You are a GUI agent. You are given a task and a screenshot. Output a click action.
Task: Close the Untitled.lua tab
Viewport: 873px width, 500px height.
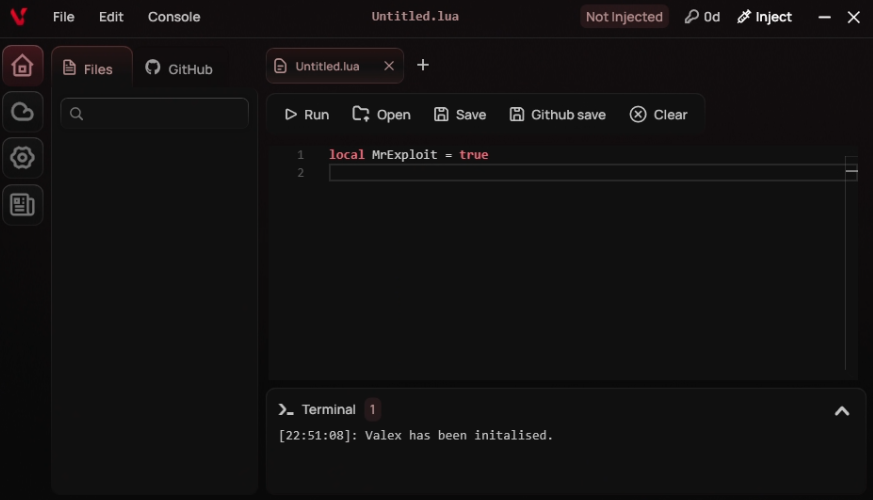pyautogui.click(x=389, y=66)
